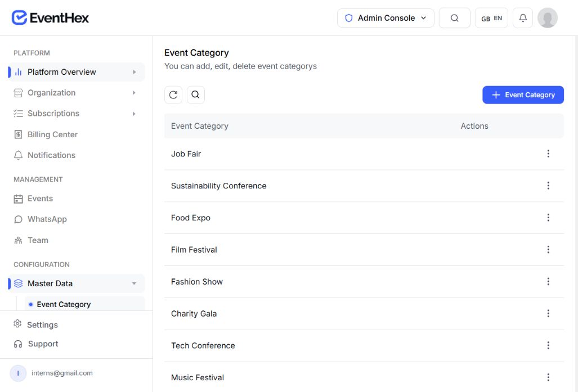Click the Platform Overview bar chart icon
The height and width of the screenshot is (392, 578).
point(18,72)
